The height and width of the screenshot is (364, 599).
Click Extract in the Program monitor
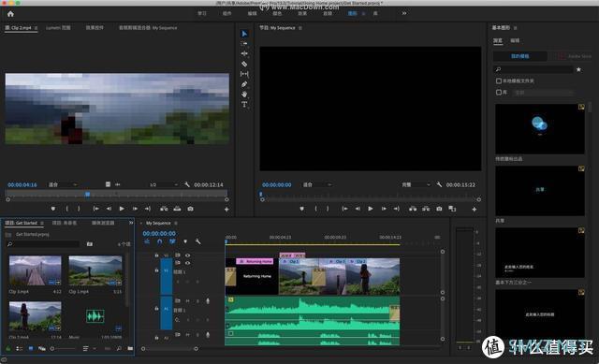coord(426,209)
